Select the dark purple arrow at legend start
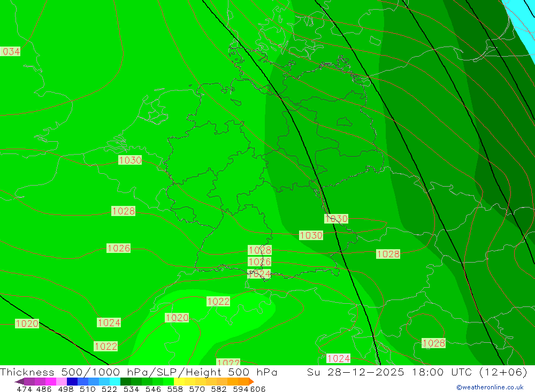This screenshot has height=392, width=535. click(19, 381)
